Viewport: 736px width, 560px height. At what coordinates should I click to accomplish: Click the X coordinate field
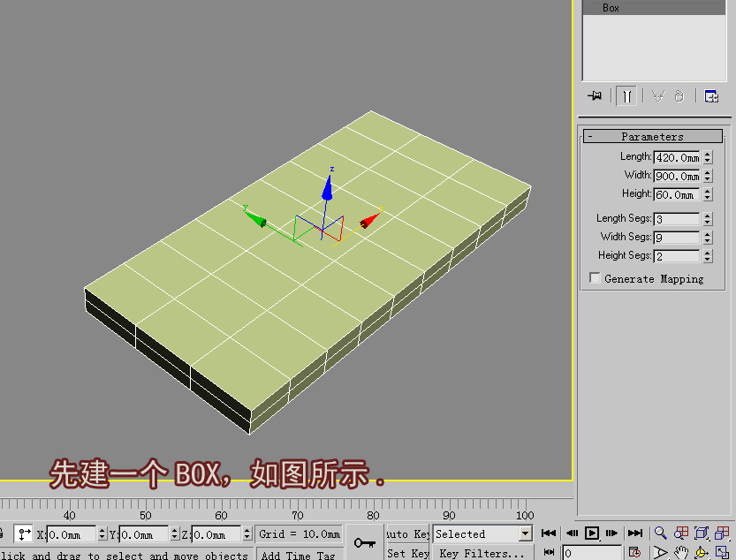[x=72, y=534]
